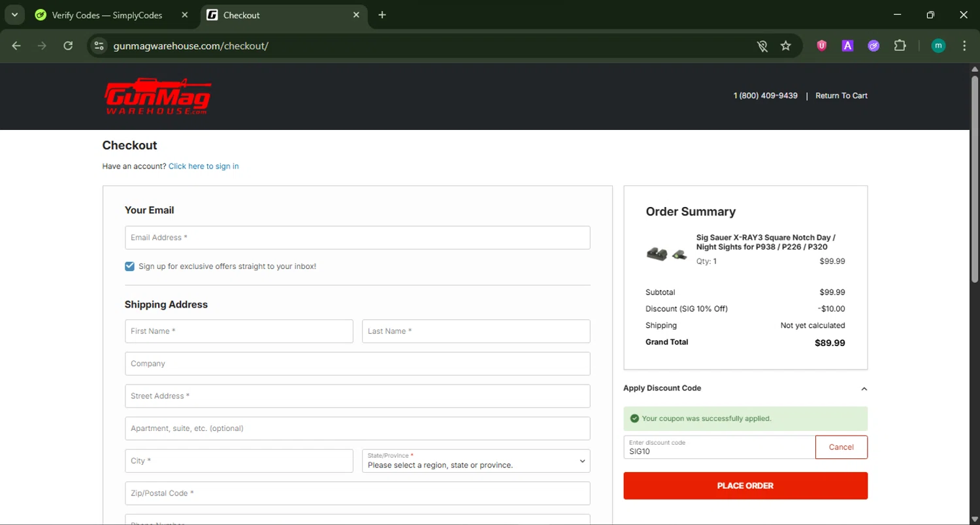Click the Subtotal $99.99 amount
This screenshot has height=525, width=980.
pos(832,293)
